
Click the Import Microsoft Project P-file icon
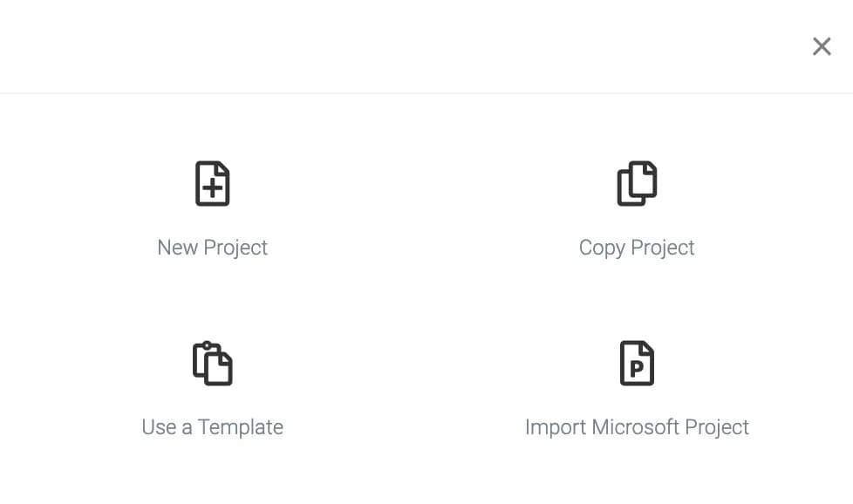pos(637,364)
